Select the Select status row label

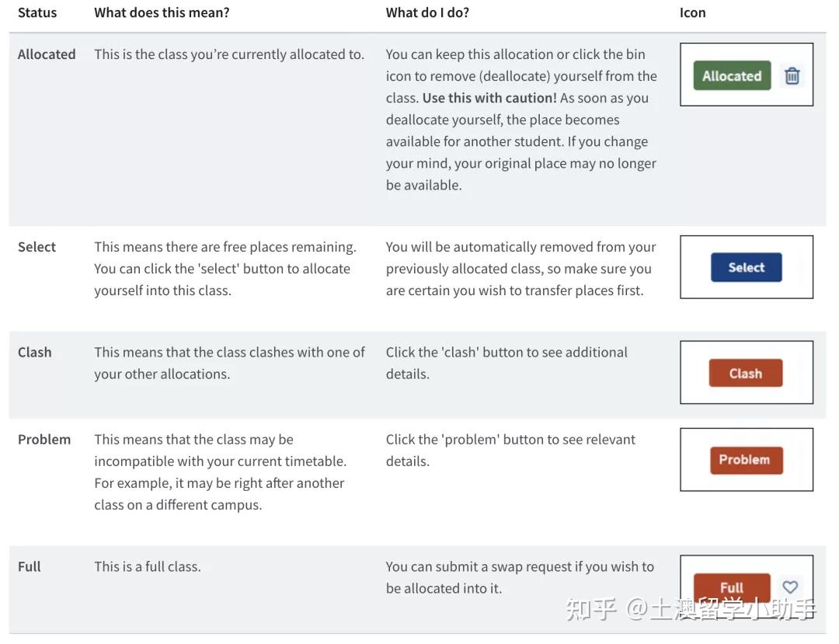pyautogui.click(x=37, y=247)
